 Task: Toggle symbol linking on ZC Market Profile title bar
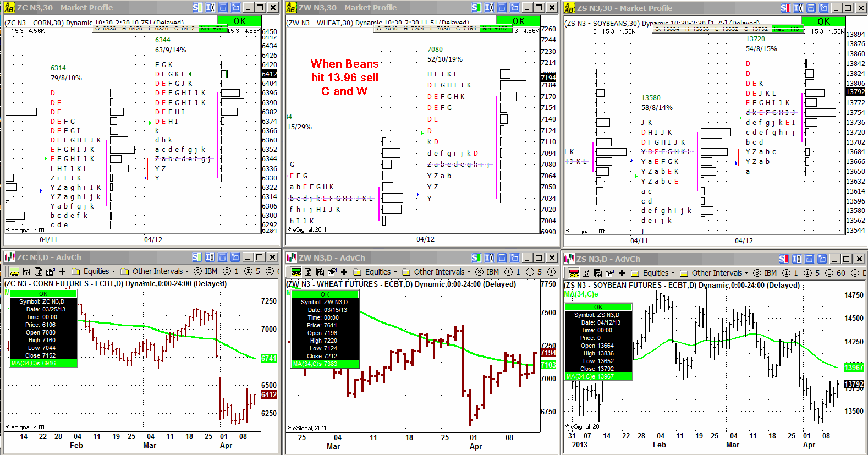(197, 8)
